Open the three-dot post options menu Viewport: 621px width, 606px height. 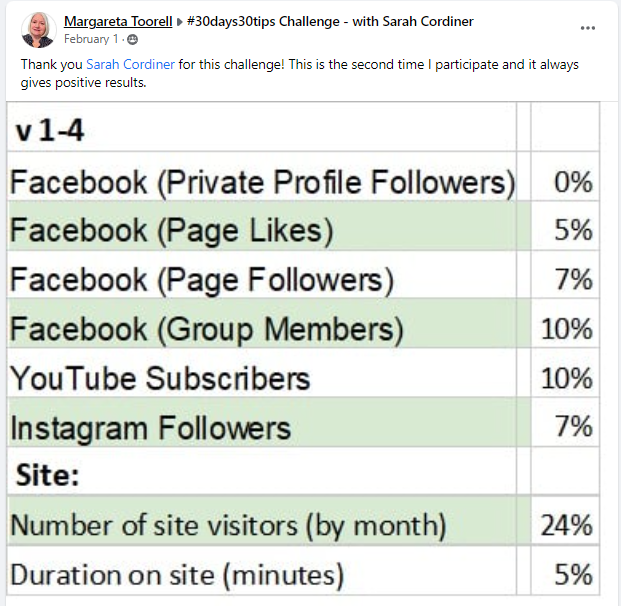(x=588, y=28)
